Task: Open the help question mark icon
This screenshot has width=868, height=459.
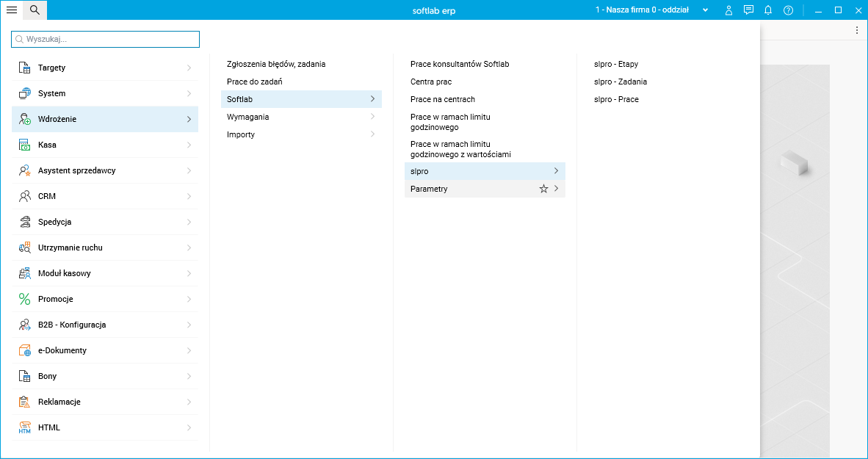Action: click(x=788, y=10)
